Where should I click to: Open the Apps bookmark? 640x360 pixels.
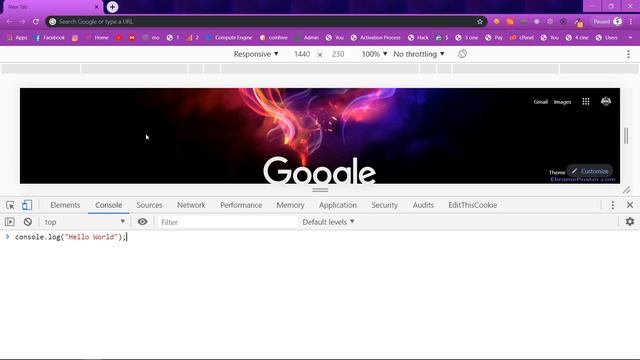[17, 38]
